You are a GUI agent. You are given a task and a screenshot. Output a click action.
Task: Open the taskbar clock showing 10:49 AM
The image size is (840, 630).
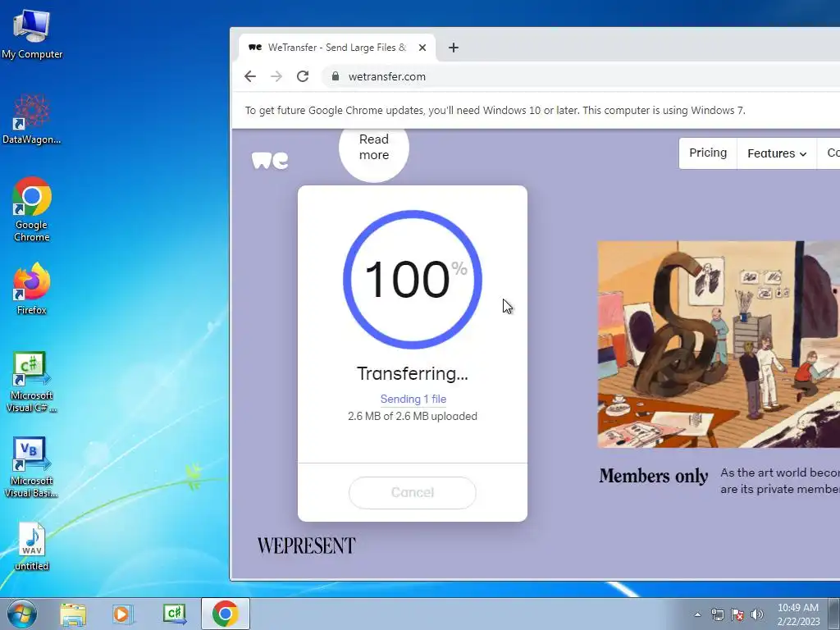point(798,614)
